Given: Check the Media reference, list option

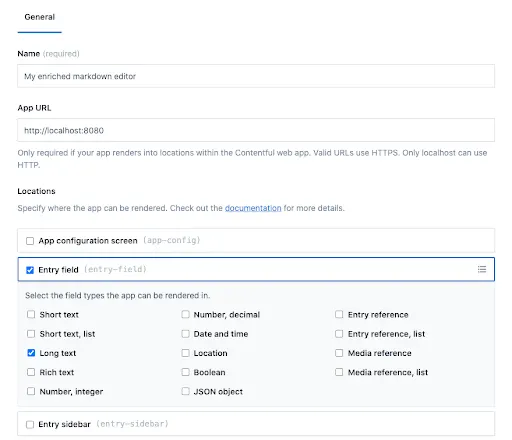Looking at the screenshot, I should [x=339, y=372].
